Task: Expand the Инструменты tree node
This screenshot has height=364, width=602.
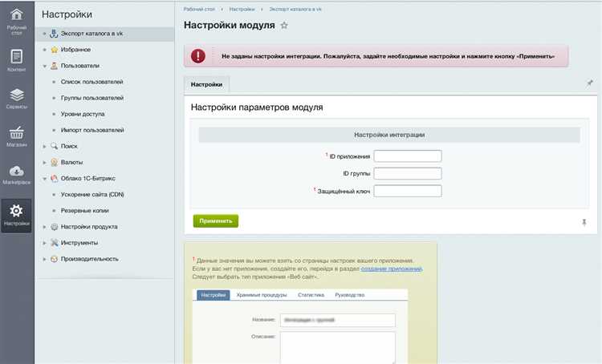Action: tap(44, 243)
